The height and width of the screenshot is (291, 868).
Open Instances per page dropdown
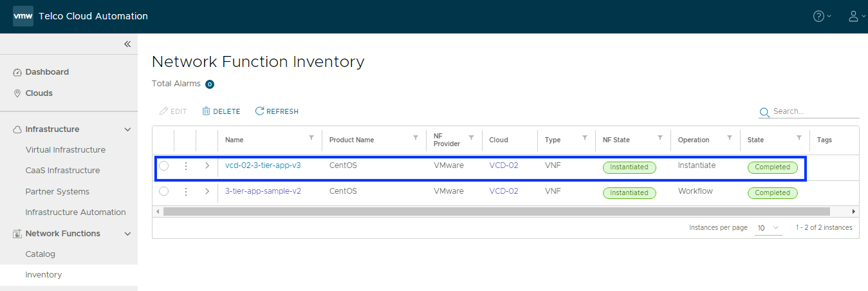click(x=768, y=228)
